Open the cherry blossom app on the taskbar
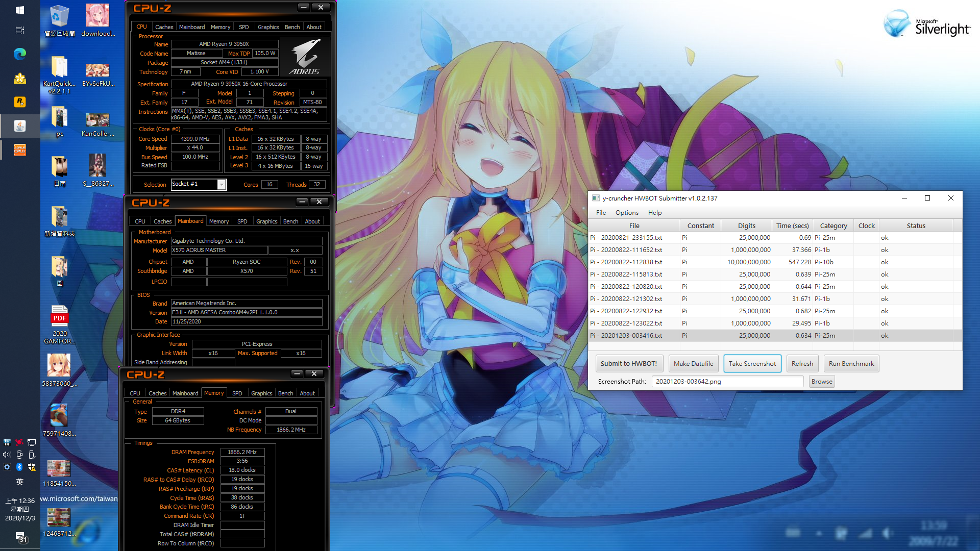 20,78
